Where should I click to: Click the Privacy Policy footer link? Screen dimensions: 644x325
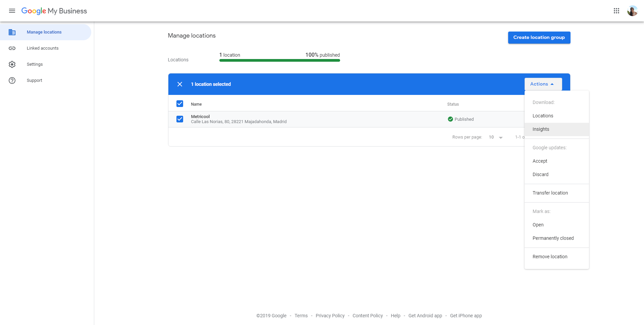pyautogui.click(x=330, y=316)
